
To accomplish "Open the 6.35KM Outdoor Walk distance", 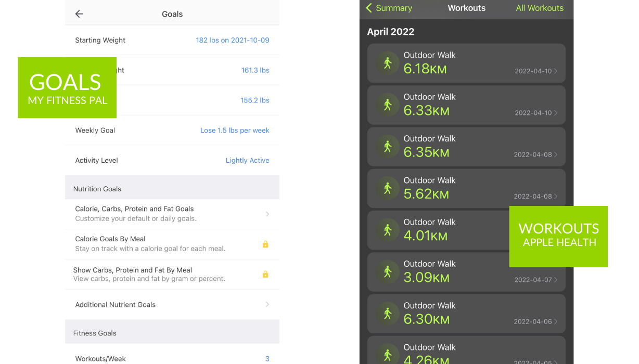I will [427, 152].
